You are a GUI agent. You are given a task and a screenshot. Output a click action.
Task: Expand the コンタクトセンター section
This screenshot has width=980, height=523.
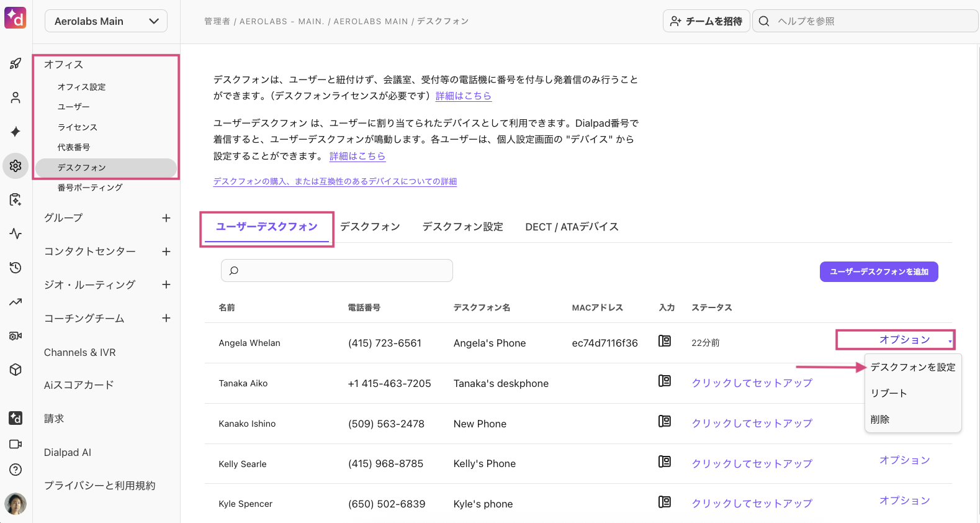pyautogui.click(x=166, y=252)
